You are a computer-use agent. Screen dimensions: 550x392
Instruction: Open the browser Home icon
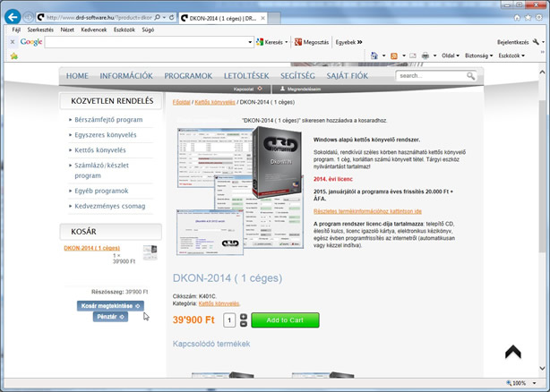[x=517, y=17]
